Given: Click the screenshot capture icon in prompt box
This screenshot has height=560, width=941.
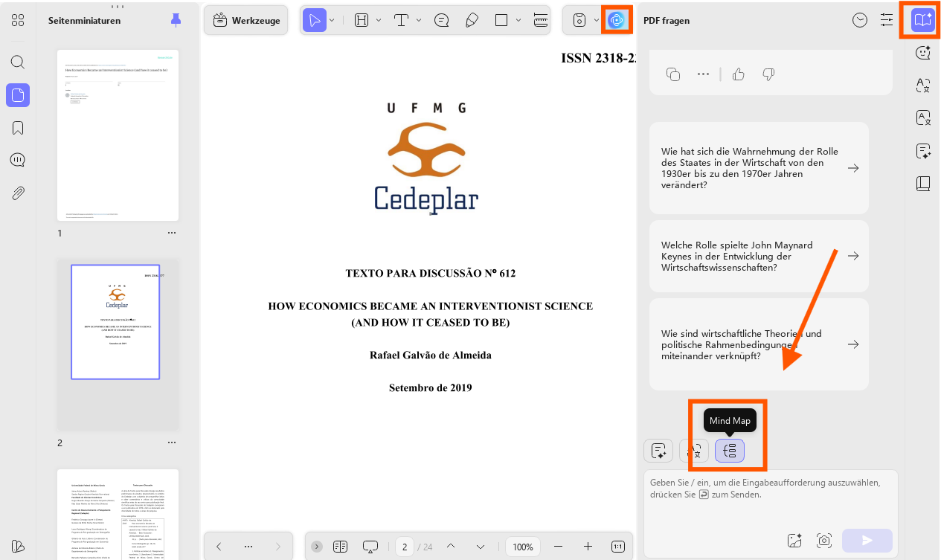Looking at the screenshot, I should (823, 541).
